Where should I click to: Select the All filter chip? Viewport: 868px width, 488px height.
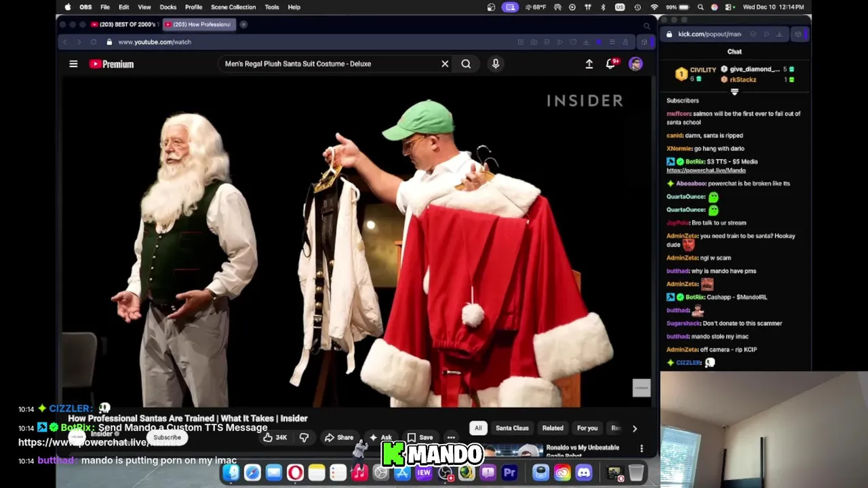(x=478, y=428)
